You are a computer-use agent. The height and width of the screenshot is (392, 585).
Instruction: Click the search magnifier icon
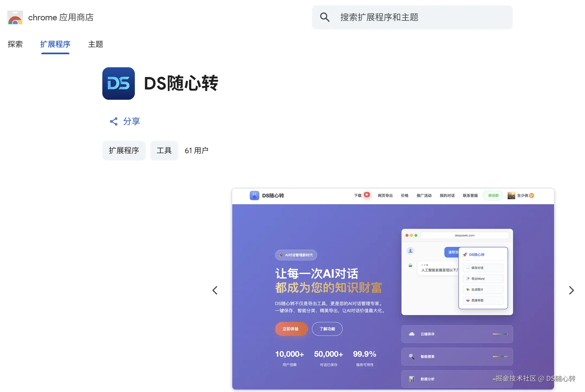click(x=325, y=17)
